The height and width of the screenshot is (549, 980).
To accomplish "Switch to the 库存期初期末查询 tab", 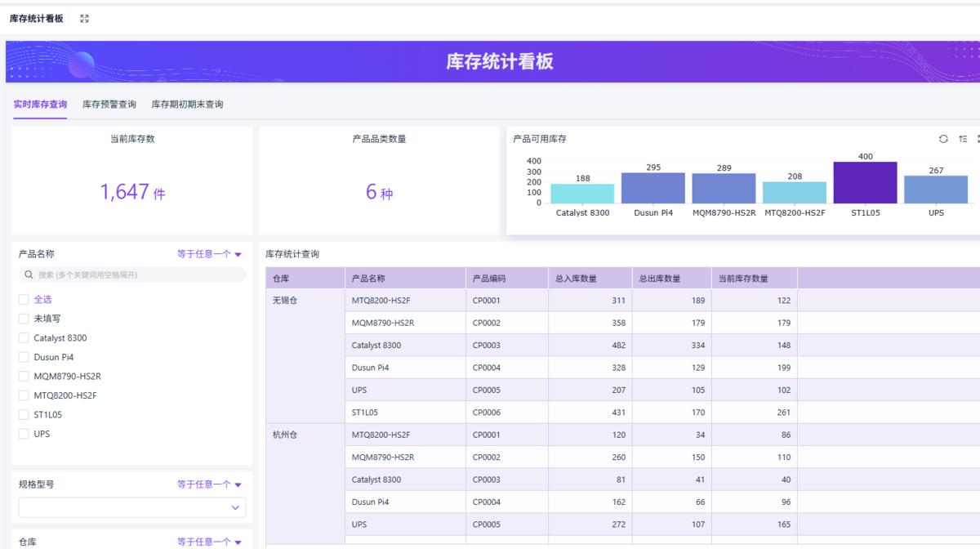I will tap(187, 105).
